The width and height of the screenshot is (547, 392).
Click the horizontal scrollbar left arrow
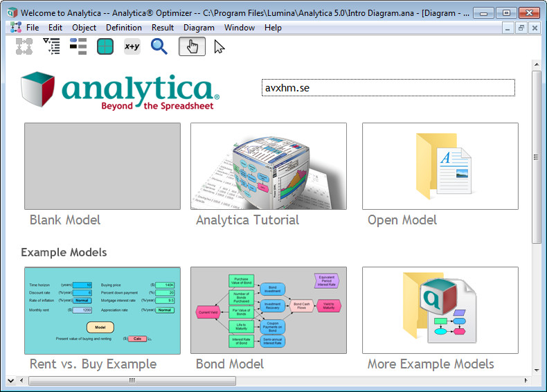pyautogui.click(x=21, y=380)
